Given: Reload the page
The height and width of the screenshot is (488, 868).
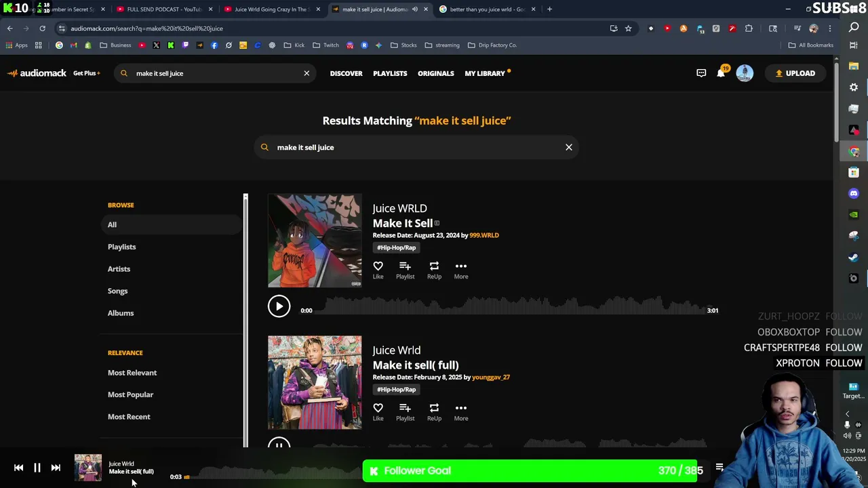Looking at the screenshot, I should click(42, 28).
